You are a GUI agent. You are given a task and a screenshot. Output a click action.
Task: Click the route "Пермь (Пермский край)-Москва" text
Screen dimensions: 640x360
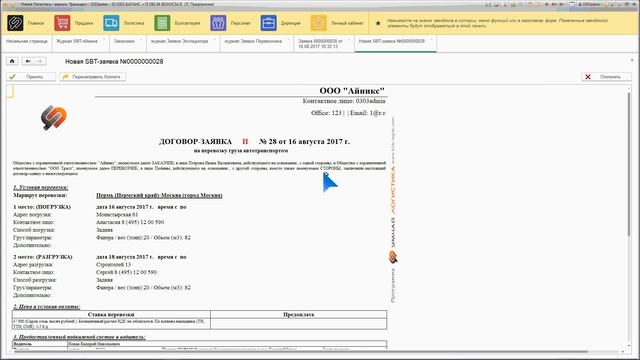(159, 196)
